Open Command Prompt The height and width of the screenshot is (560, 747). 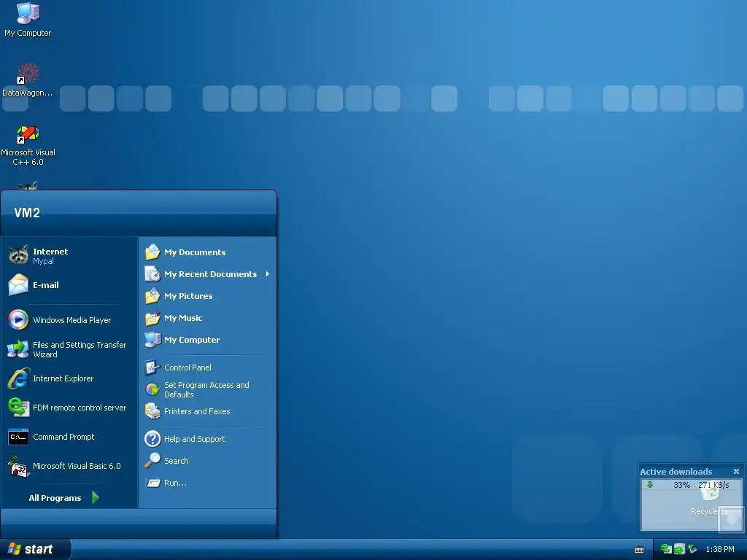point(69,437)
